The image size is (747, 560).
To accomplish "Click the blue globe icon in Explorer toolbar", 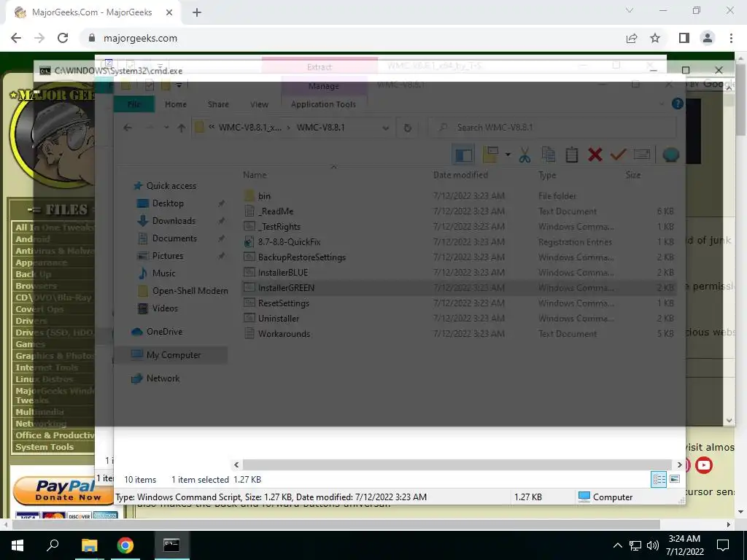I will (x=670, y=155).
